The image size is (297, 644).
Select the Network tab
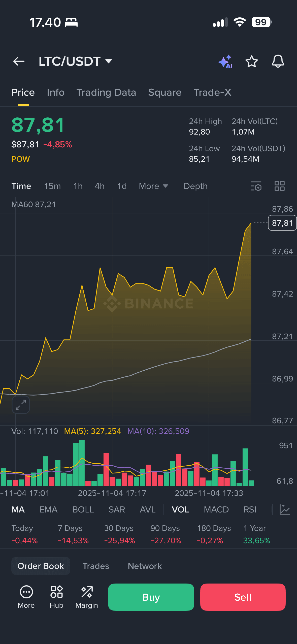145,566
